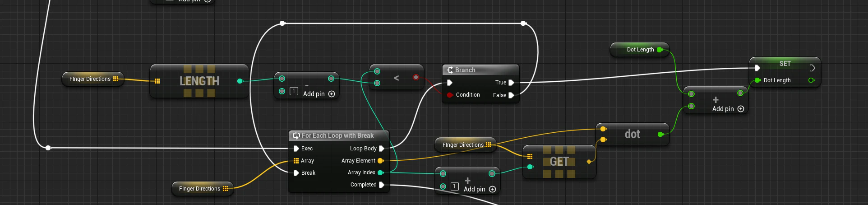Click the SET node Dot Length input pin

point(757,80)
